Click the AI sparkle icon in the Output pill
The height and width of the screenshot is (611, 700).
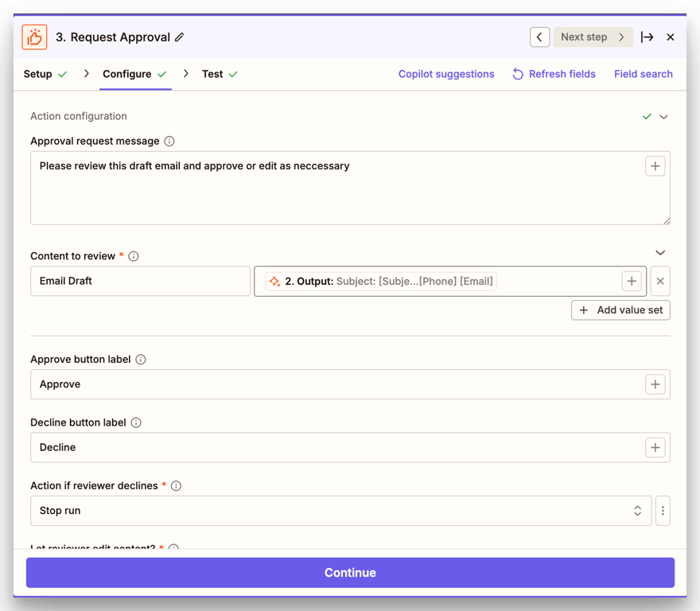point(275,282)
